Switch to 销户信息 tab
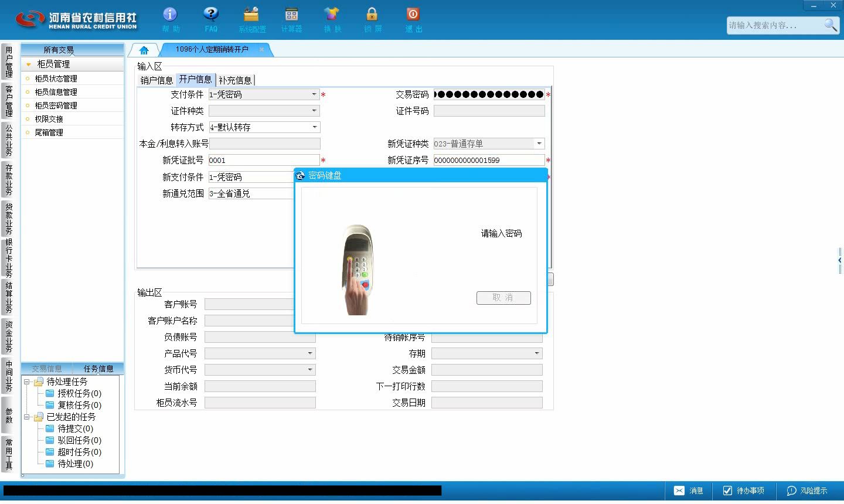844x504 pixels. pyautogui.click(x=156, y=80)
